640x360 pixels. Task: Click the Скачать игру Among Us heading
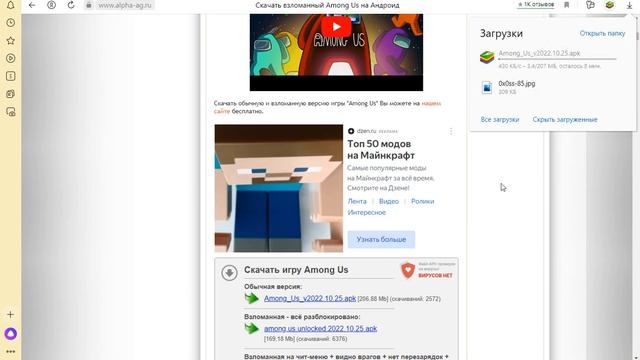(x=296, y=270)
